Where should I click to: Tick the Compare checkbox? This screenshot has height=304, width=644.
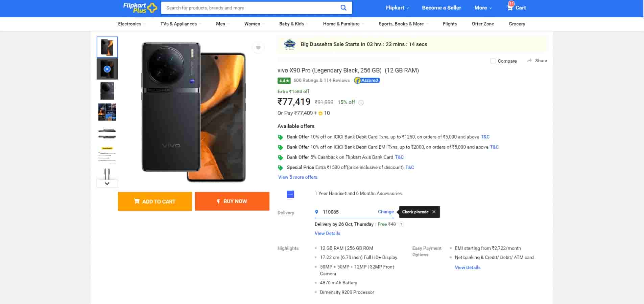tap(493, 61)
